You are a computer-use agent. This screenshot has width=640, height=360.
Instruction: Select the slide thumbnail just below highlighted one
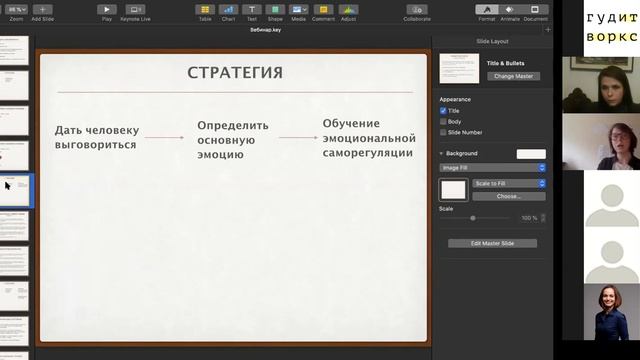point(14,226)
